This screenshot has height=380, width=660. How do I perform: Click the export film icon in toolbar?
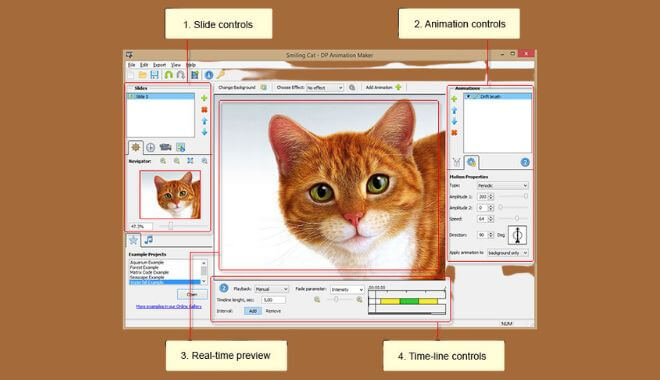194,75
